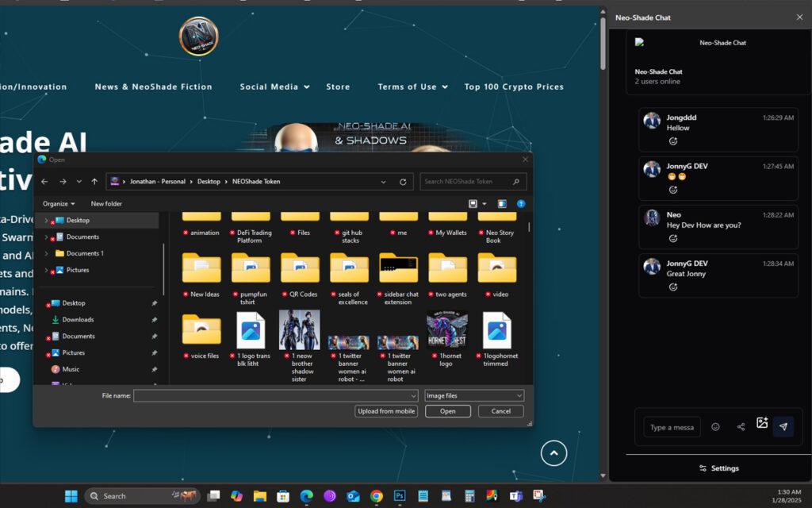Cancel the file Open dialog
Screen dimensions: 812x508
501,411
